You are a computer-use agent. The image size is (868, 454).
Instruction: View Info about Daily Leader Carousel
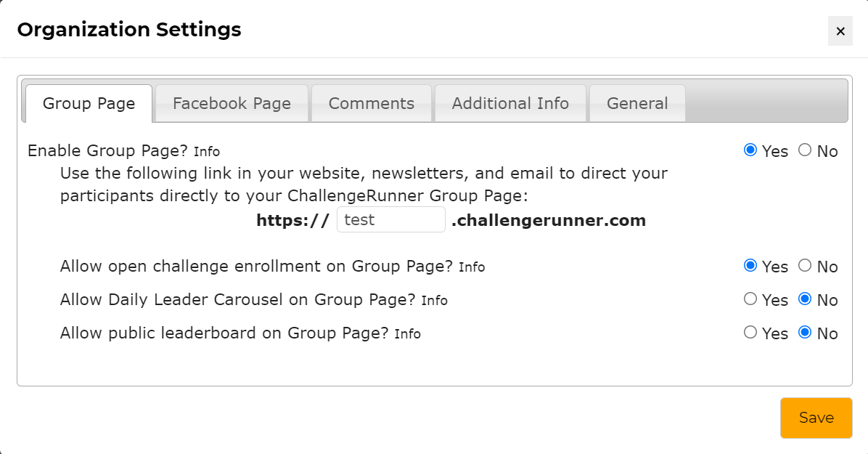[436, 301]
